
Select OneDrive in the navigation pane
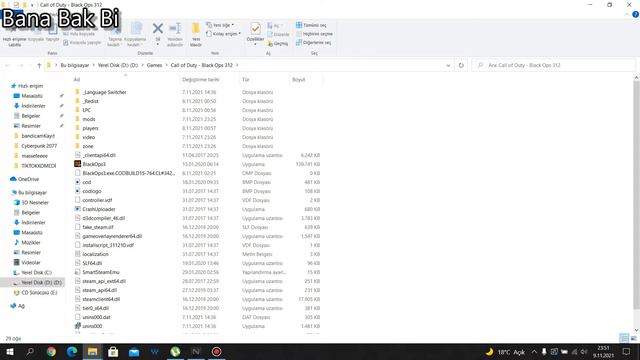click(28, 179)
